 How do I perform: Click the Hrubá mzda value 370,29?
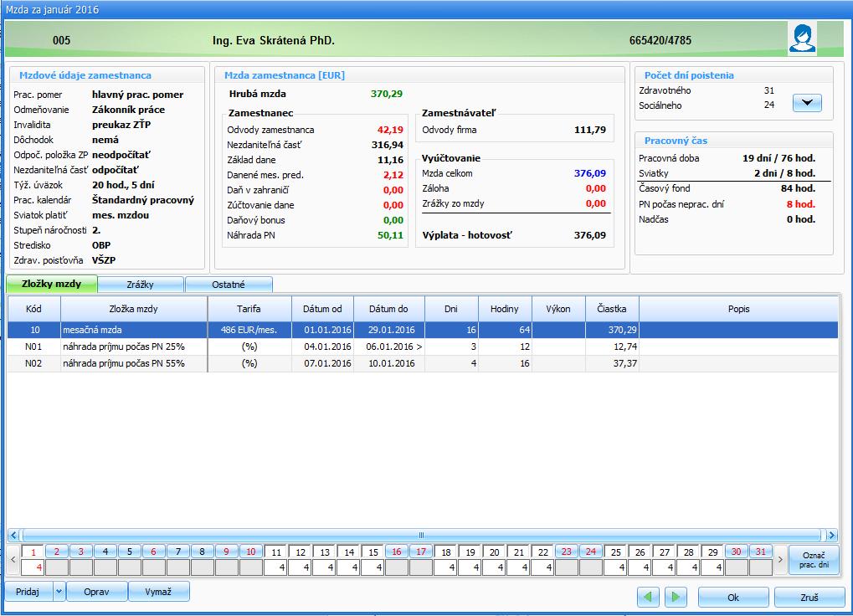[386, 94]
